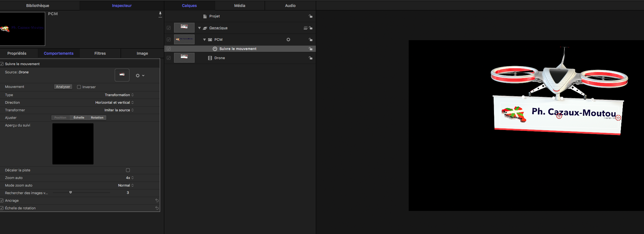Click the Suivre le mouvement behavior gear icon
The image size is (644, 234).
coord(215,49)
